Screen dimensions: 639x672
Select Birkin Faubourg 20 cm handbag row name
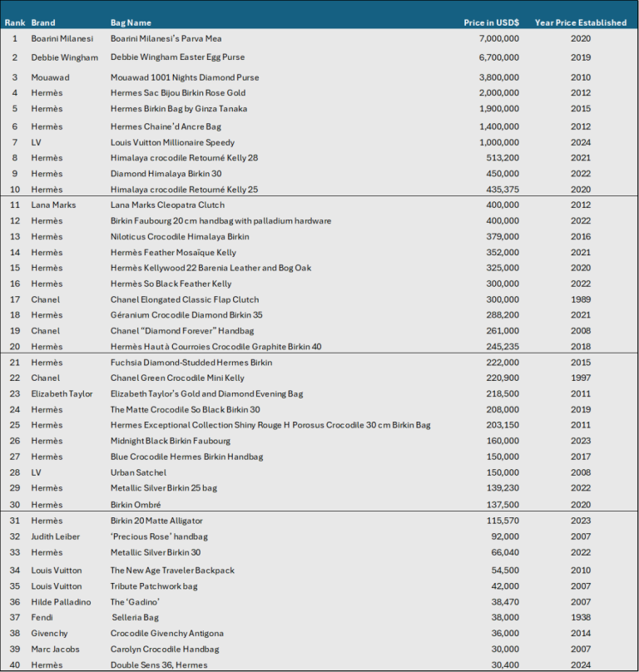(220, 221)
